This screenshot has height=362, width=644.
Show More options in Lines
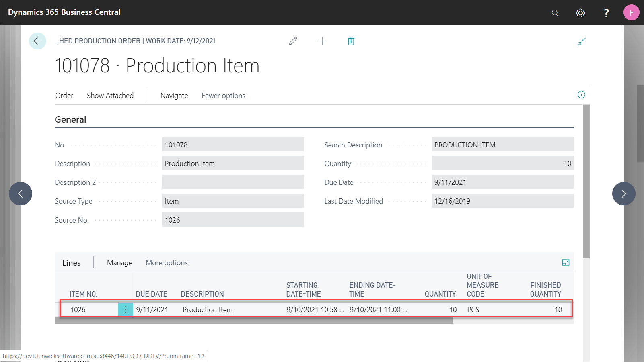167,263
